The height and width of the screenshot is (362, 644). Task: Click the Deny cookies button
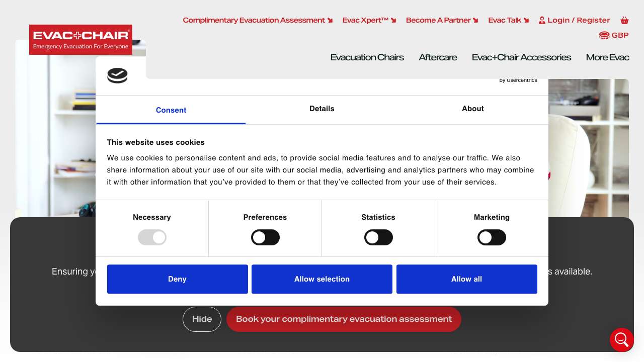coord(177,279)
